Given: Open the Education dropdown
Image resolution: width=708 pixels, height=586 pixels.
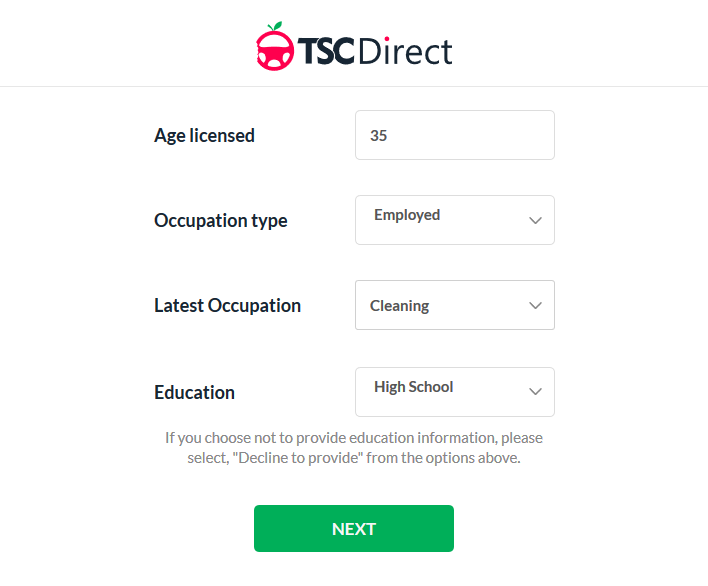Looking at the screenshot, I should click(454, 392).
